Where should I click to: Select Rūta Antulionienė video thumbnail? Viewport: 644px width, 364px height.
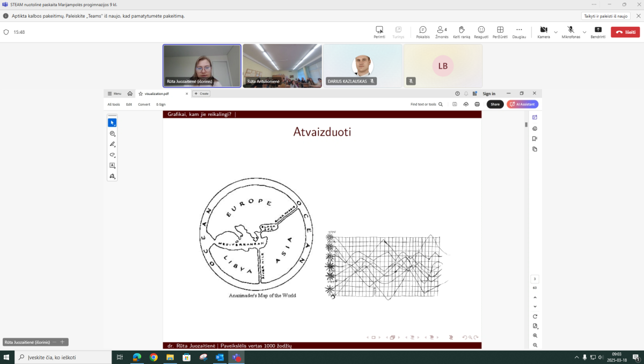[282, 65]
